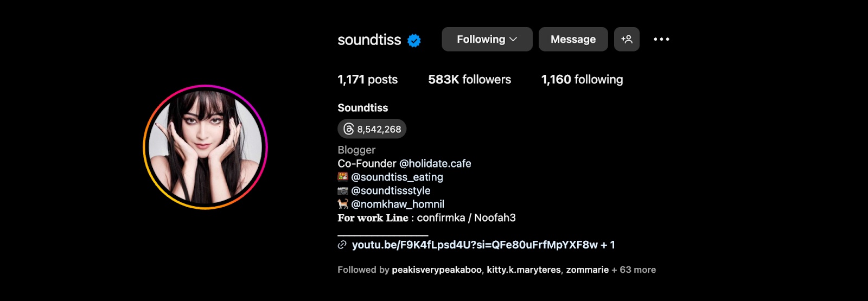Screen dimensions: 868x301
Task: Show the + 63 more mutual followers
Action: [x=634, y=270]
